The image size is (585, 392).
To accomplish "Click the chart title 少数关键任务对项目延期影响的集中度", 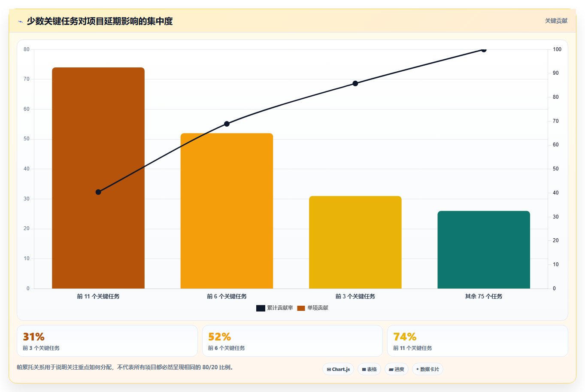I will click(x=100, y=21).
